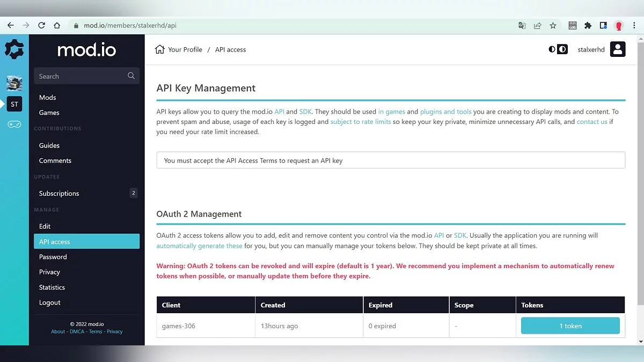Open the API link in OAuth 2 paragraph
The width and height of the screenshot is (644, 362).
[x=439, y=235]
